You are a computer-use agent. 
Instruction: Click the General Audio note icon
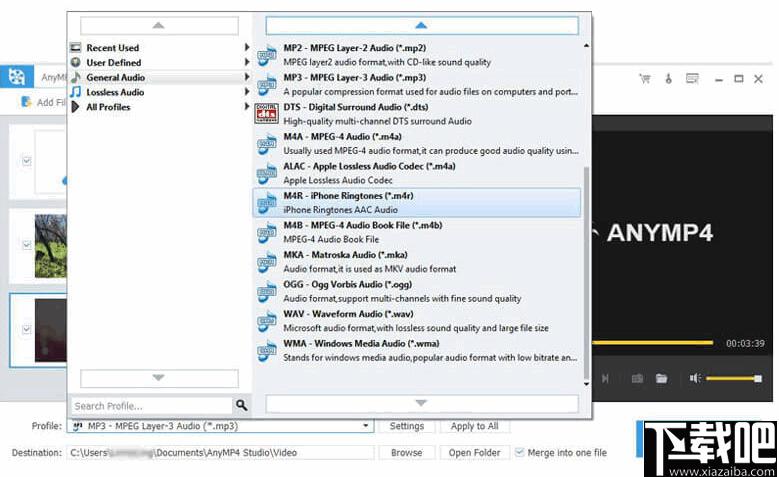76,78
